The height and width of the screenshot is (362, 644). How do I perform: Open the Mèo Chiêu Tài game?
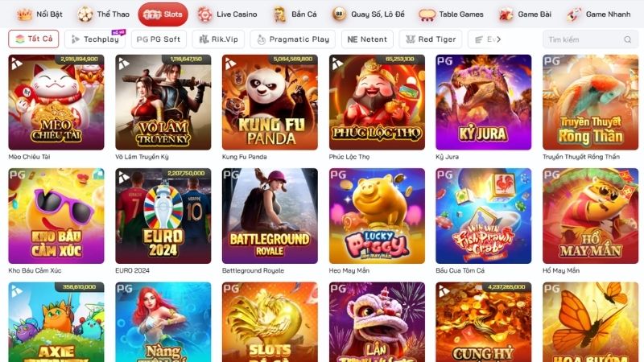coord(56,102)
